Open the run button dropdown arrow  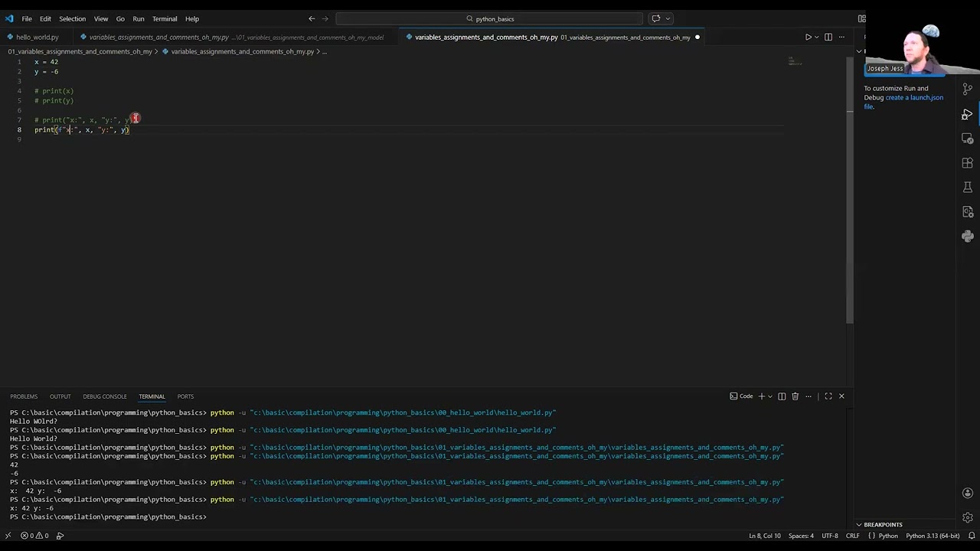[x=816, y=37]
